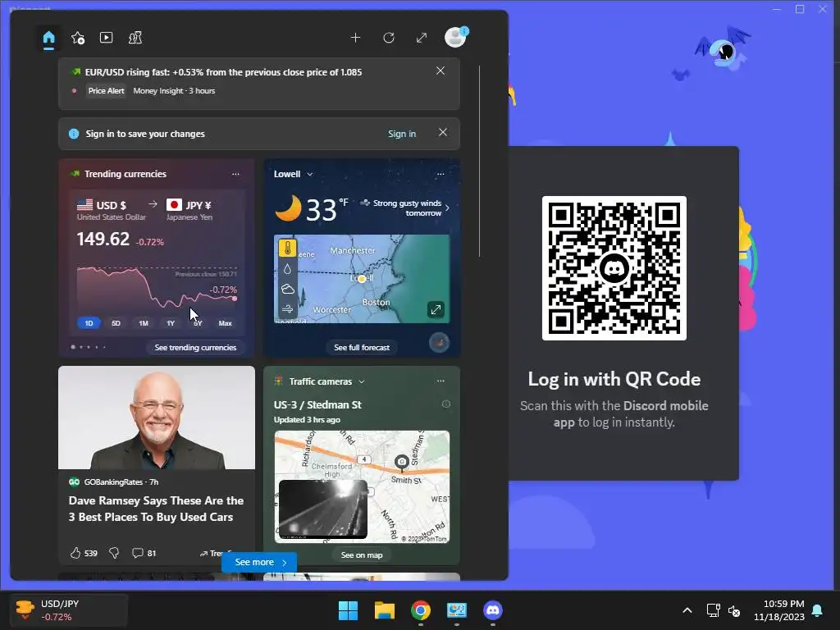Open the Dave Ramsey article photo
This screenshot has width=840, height=630.
click(157, 418)
